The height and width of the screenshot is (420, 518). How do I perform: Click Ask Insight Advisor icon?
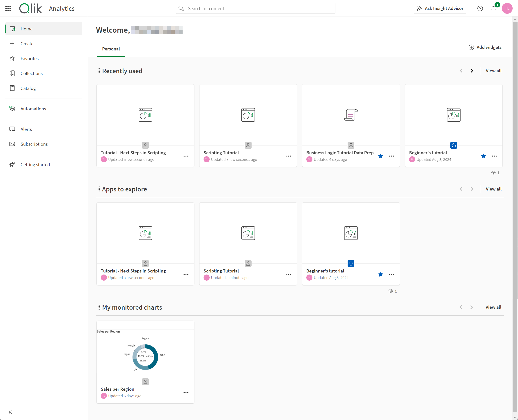[419, 8]
